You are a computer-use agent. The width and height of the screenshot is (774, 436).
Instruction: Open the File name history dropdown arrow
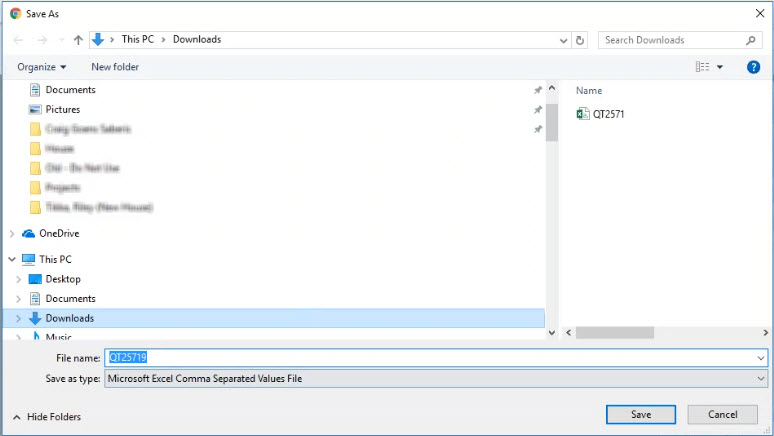tap(761, 358)
